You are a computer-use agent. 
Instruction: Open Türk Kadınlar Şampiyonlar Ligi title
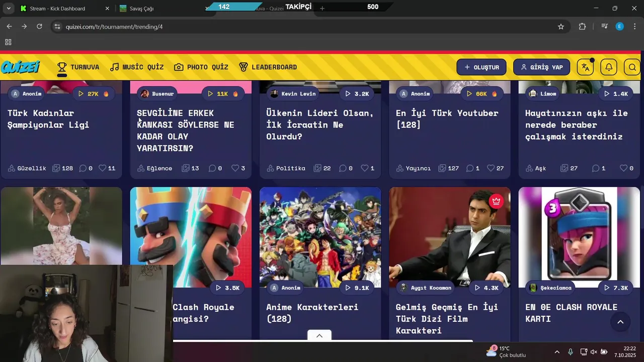(x=48, y=119)
